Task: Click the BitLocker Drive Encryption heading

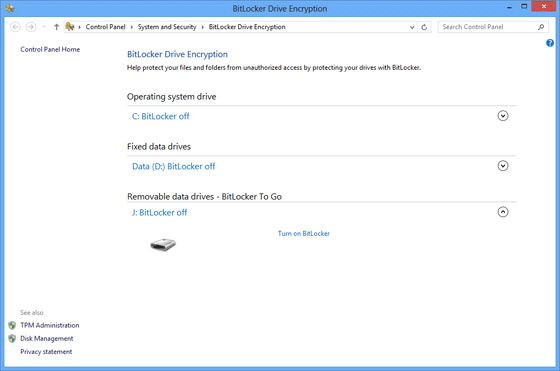Action: click(x=178, y=54)
